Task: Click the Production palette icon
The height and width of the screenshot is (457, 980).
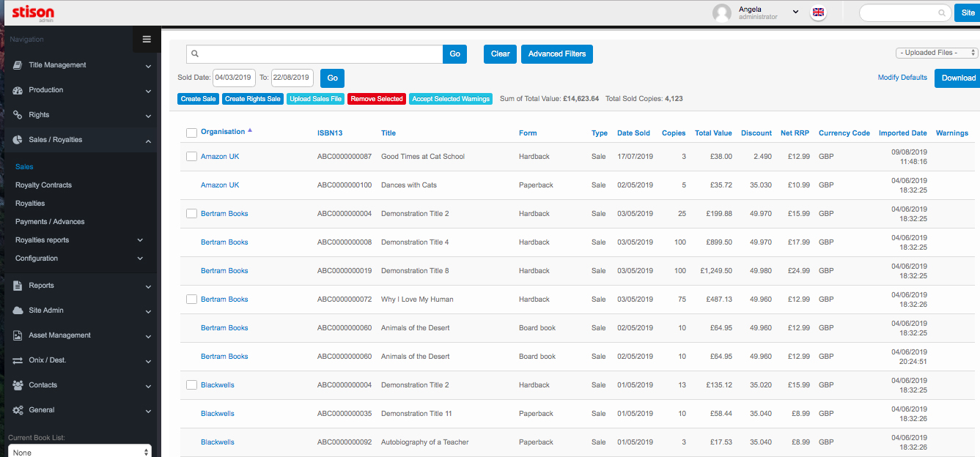Action: (18, 90)
